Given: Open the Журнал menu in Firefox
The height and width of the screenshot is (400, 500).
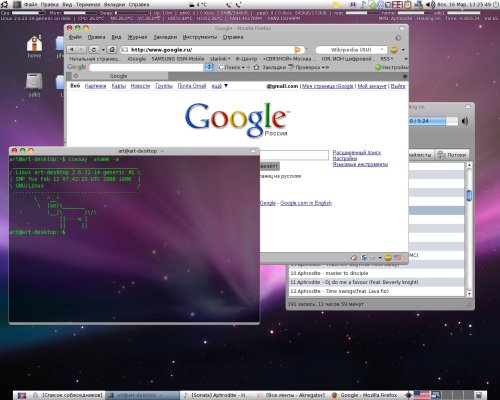Looking at the screenshot, I should (137, 37).
